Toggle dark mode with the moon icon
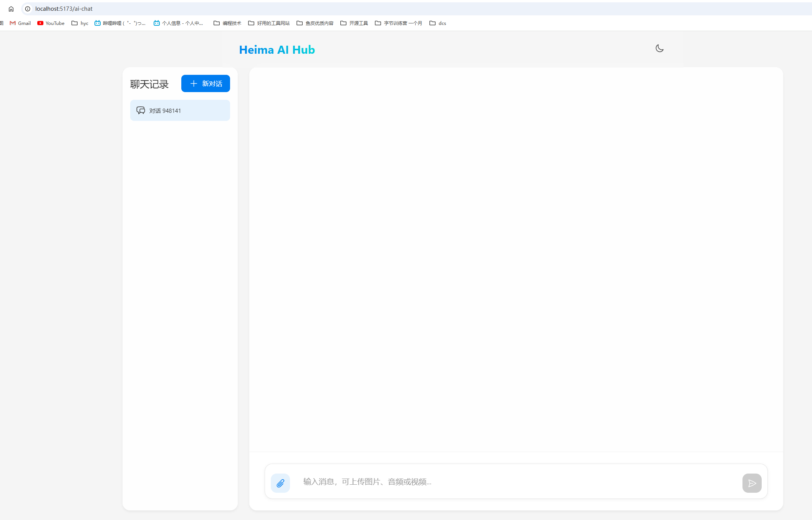This screenshot has width=812, height=520. tap(659, 48)
